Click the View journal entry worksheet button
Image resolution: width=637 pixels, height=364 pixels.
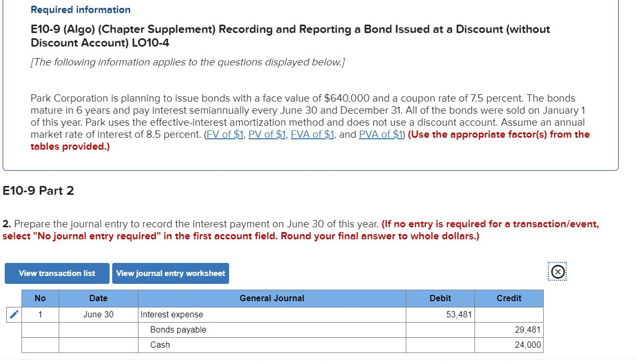pyautogui.click(x=170, y=273)
